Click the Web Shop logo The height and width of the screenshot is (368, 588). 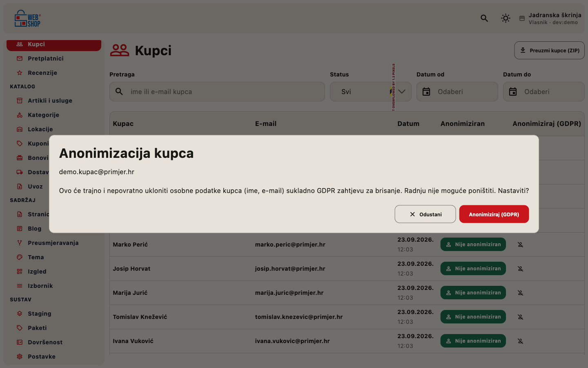pyautogui.click(x=28, y=18)
